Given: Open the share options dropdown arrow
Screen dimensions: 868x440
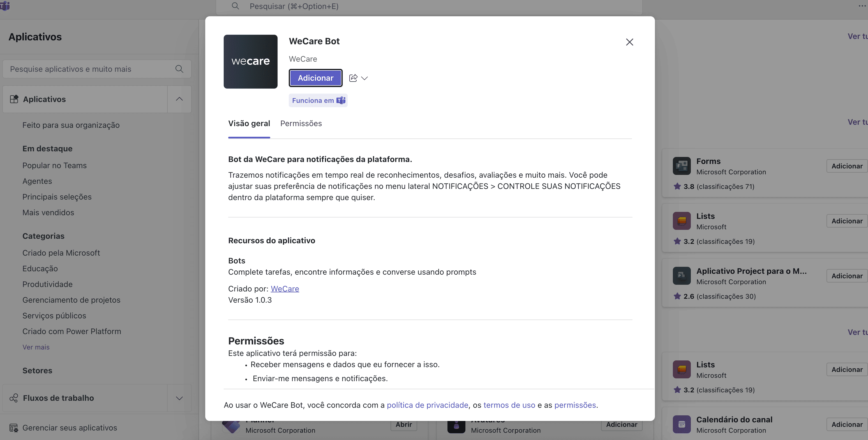Looking at the screenshot, I should coord(364,78).
